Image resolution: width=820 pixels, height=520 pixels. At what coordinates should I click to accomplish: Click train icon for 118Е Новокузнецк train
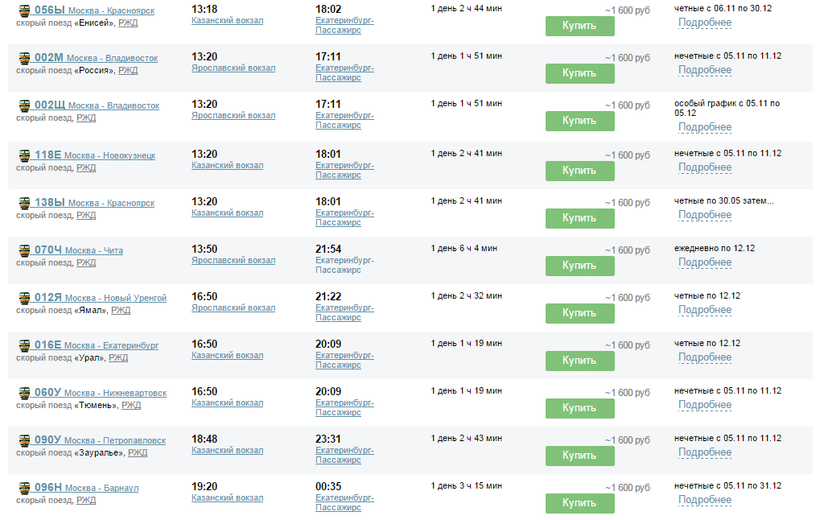25,155
